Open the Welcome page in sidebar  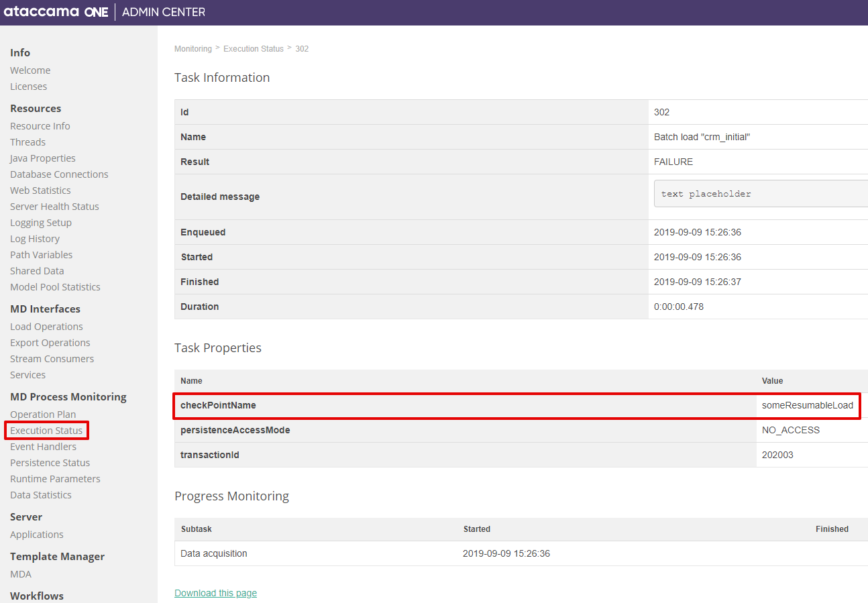coord(30,70)
